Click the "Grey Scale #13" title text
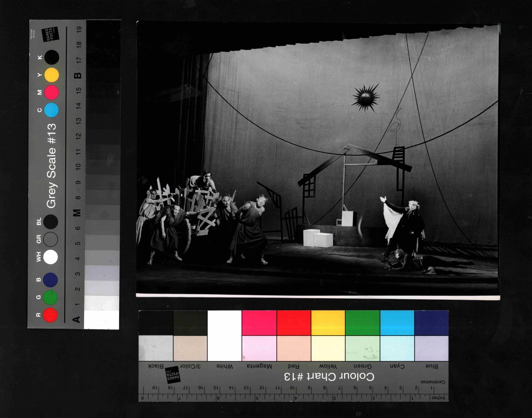532x418 pixels. click(52, 165)
